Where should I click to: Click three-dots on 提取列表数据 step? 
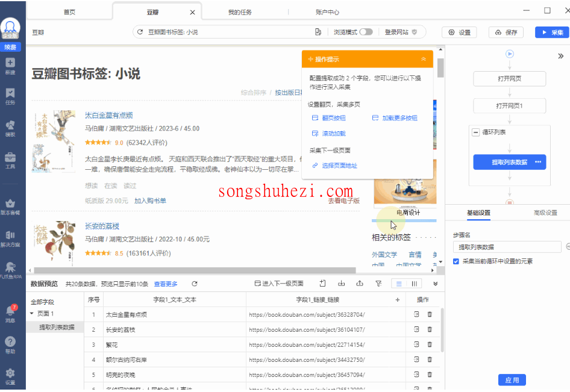(538, 162)
